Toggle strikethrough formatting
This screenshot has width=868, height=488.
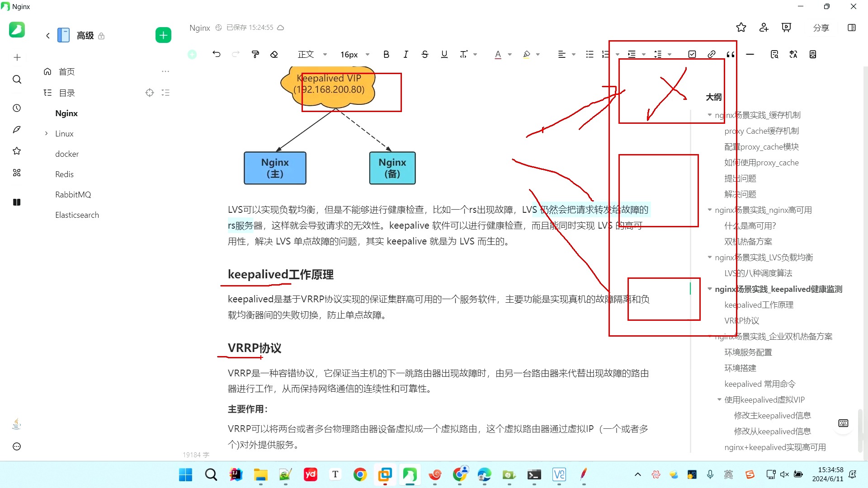[x=425, y=54]
